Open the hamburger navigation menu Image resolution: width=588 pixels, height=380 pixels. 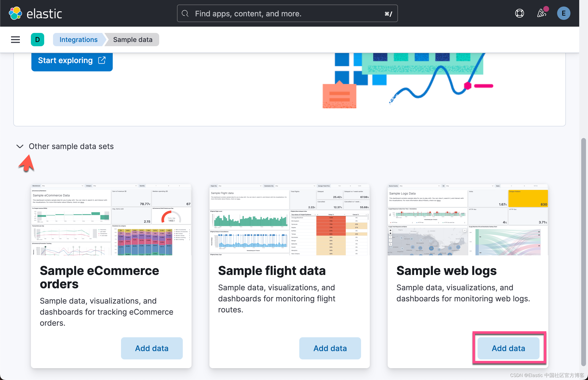point(15,39)
